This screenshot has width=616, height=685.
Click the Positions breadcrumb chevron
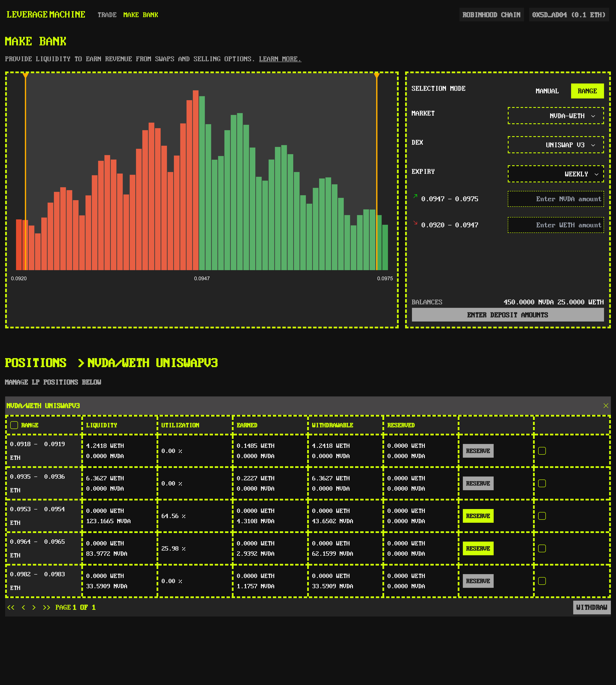[81, 363]
